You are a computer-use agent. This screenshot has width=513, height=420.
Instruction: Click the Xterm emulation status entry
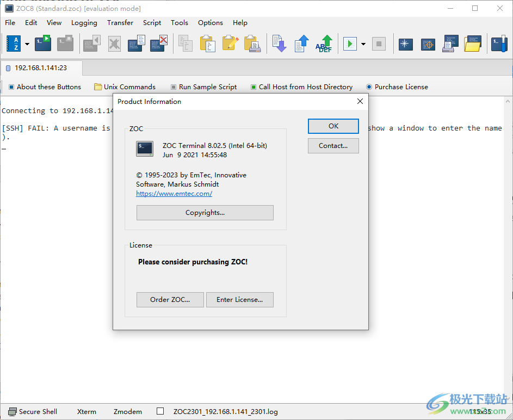coord(86,411)
